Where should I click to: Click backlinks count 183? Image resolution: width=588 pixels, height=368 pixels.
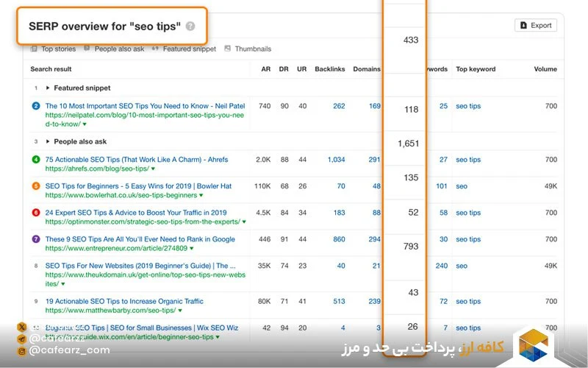[x=339, y=213]
